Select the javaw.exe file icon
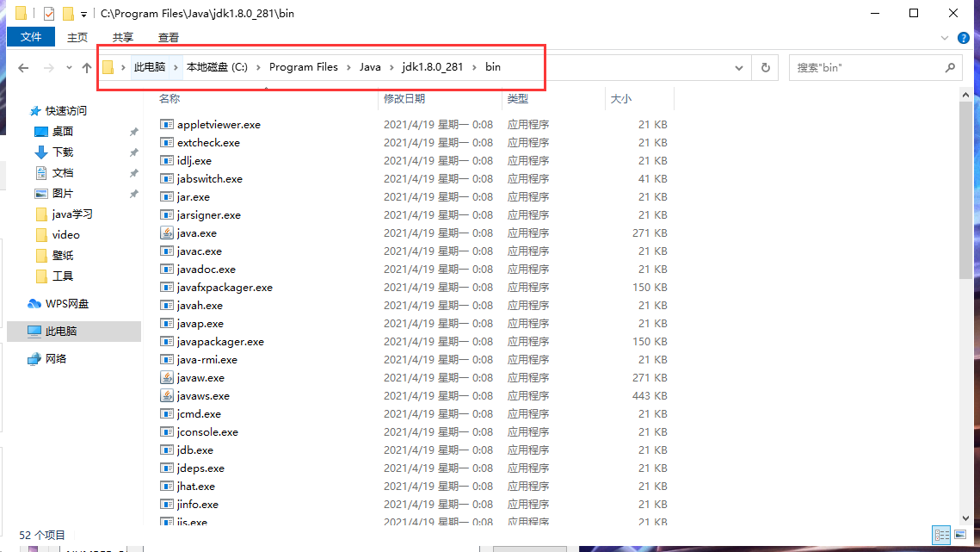 point(166,377)
